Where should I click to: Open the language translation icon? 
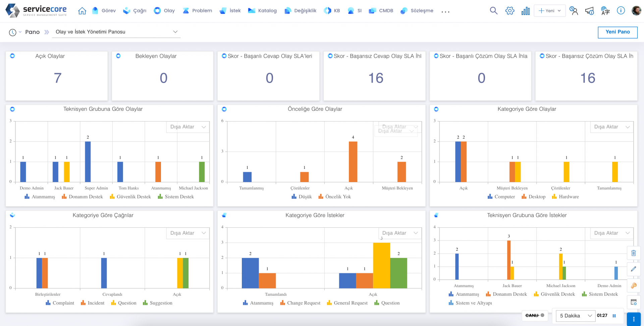pyautogui.click(x=605, y=11)
